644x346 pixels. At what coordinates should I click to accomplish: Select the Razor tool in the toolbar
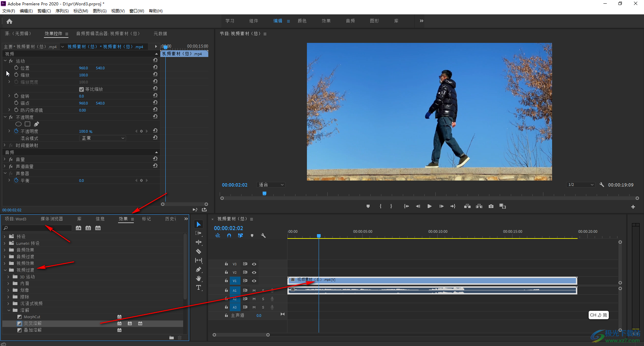click(x=199, y=251)
